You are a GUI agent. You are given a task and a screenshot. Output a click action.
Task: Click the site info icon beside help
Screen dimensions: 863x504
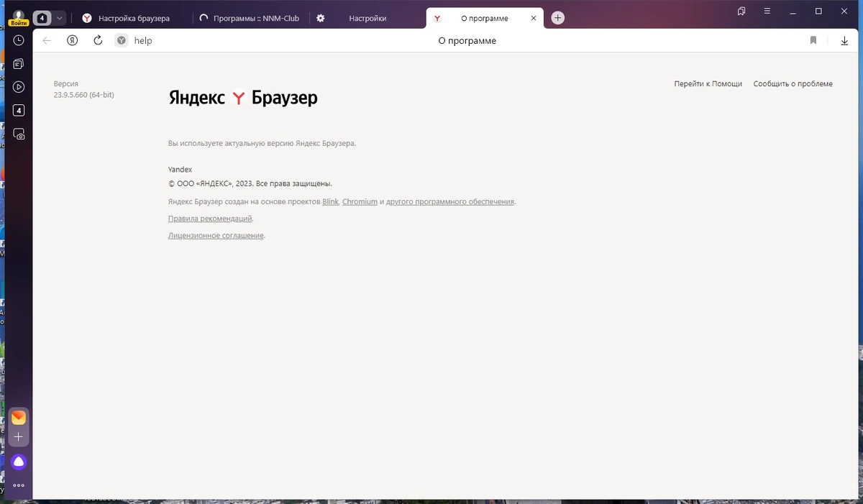[122, 41]
